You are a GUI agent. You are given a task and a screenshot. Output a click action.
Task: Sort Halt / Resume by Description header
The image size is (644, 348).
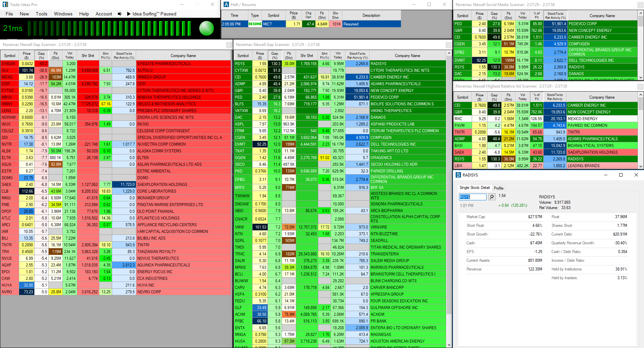(371, 15)
